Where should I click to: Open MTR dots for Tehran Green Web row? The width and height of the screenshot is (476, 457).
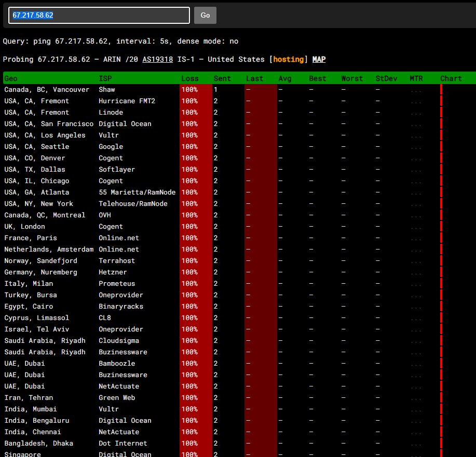pos(416,398)
